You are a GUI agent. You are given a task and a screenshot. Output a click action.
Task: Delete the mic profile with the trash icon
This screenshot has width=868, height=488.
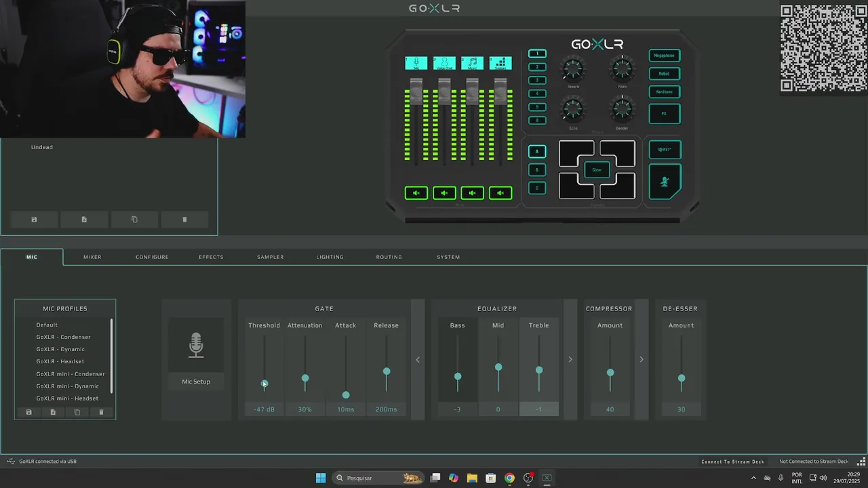(102, 412)
